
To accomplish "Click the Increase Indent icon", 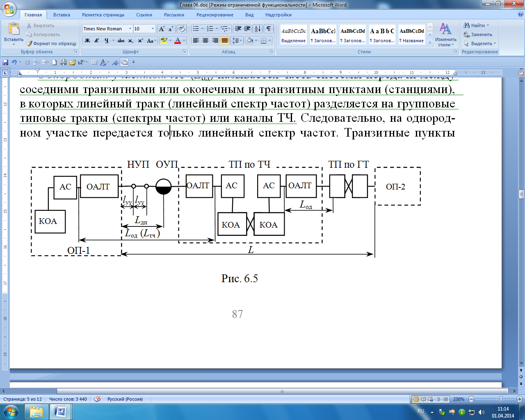I will point(247,29).
